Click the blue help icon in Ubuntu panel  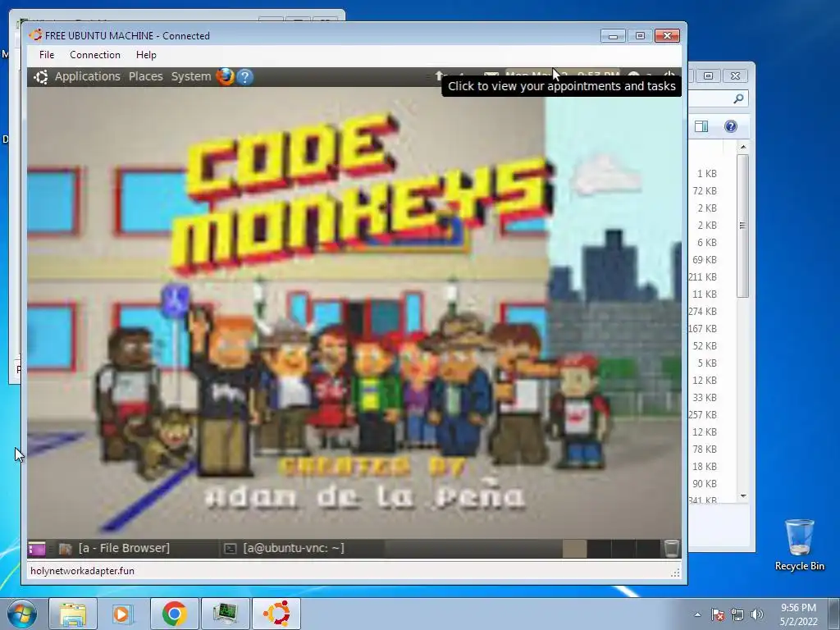(244, 77)
